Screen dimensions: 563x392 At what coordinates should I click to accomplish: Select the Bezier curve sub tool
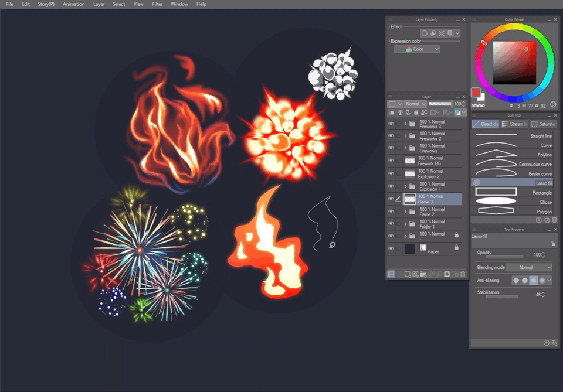512,173
